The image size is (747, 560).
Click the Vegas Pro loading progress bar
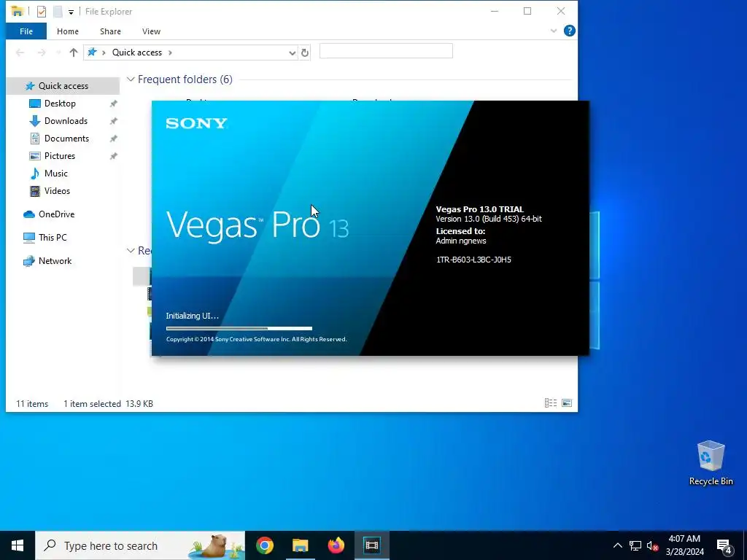(239, 329)
